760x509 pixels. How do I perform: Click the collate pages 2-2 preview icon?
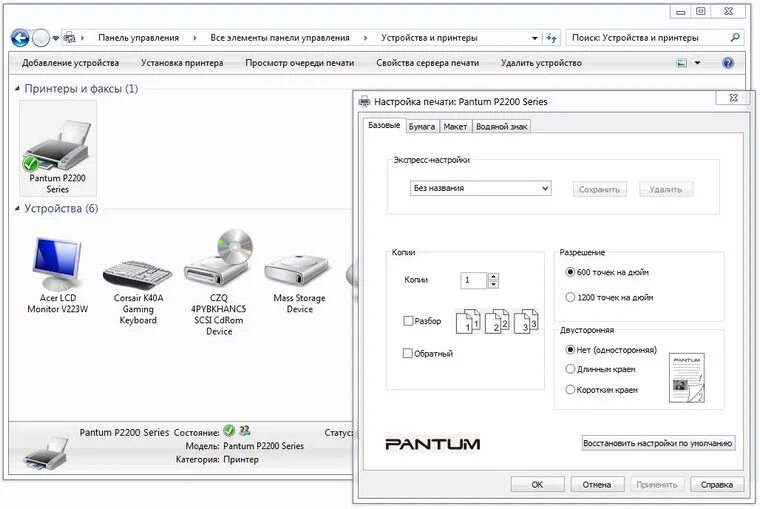tap(497, 321)
